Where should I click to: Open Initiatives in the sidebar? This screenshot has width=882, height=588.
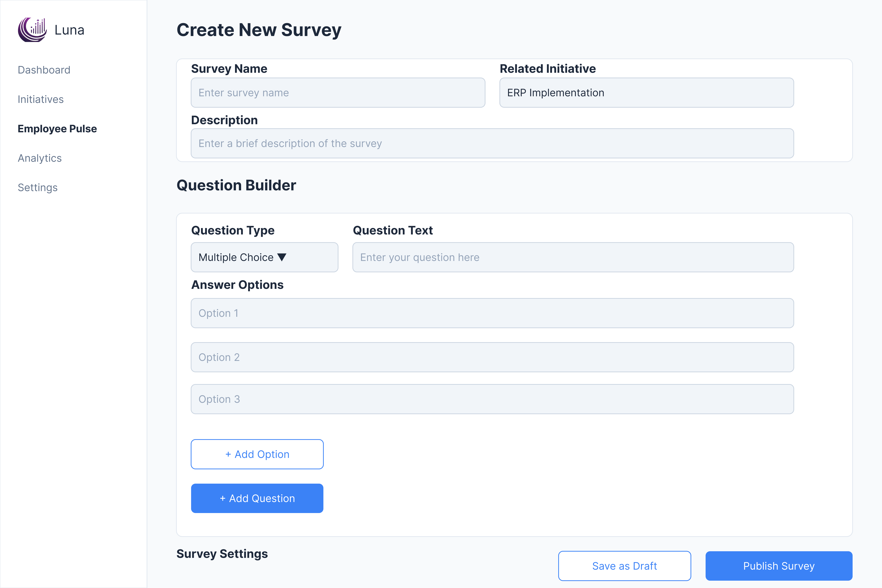[x=40, y=99]
